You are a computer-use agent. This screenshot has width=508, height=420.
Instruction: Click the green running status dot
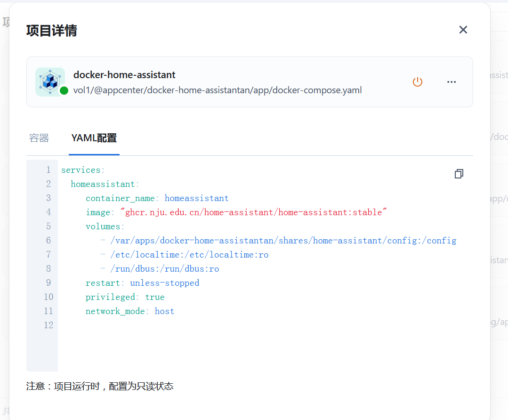(x=64, y=90)
